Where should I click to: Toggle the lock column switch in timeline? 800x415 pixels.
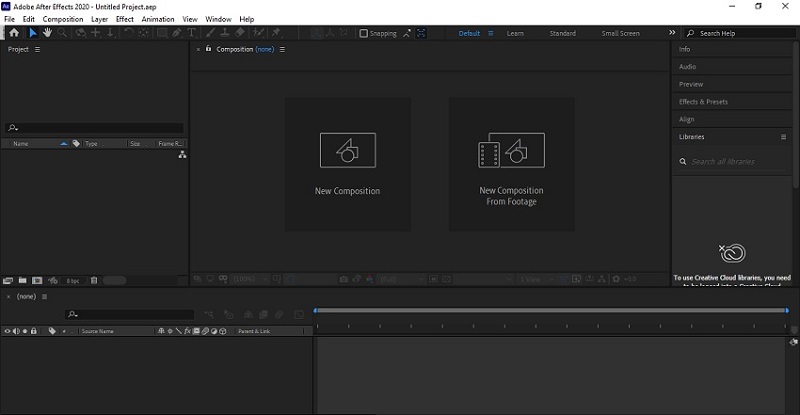[x=34, y=331]
